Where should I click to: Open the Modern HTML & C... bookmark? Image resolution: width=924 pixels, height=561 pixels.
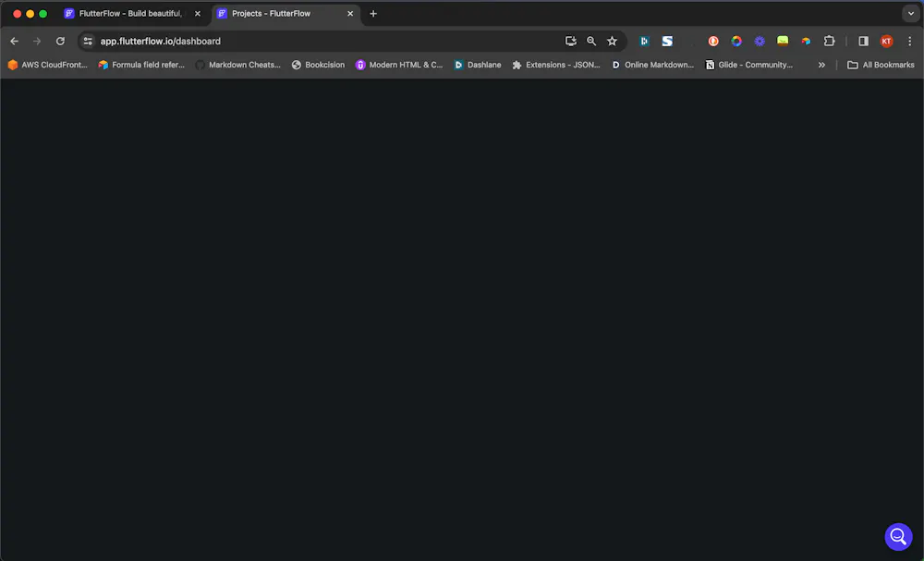[399, 65]
